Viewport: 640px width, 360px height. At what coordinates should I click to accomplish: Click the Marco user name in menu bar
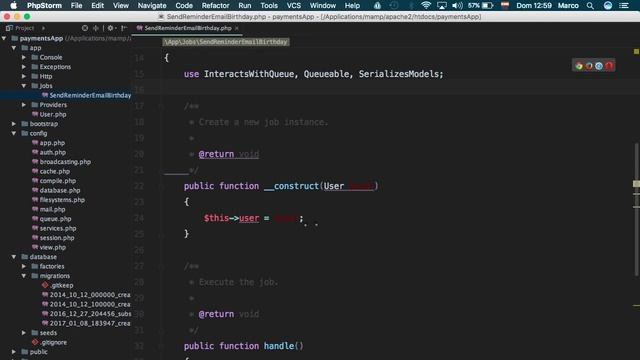[x=568, y=6]
